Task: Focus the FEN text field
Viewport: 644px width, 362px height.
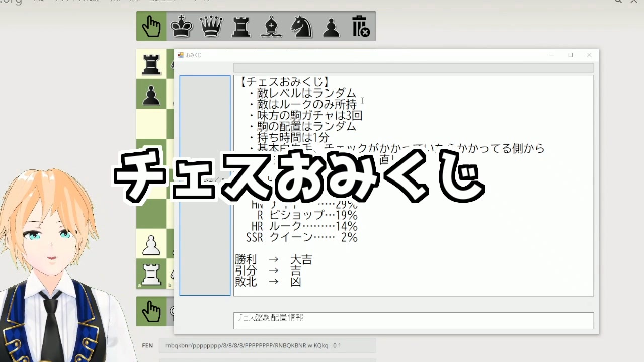Action: pyautogui.click(x=267, y=345)
